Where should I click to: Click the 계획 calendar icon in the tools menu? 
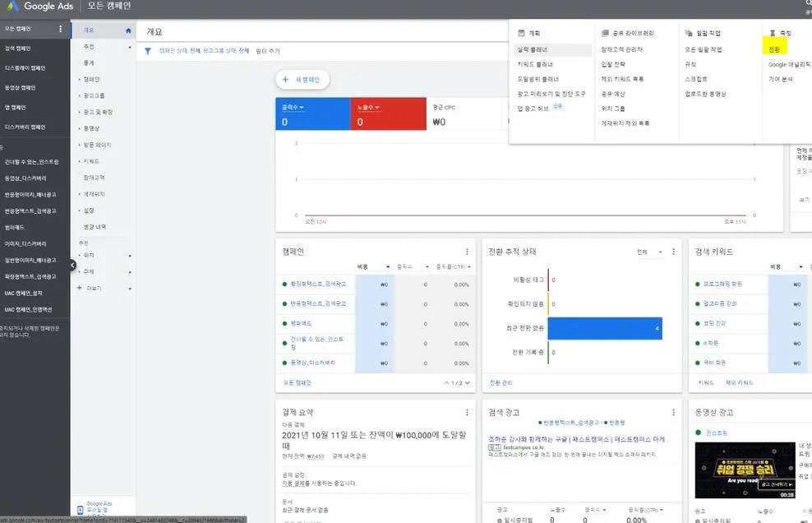point(522,33)
